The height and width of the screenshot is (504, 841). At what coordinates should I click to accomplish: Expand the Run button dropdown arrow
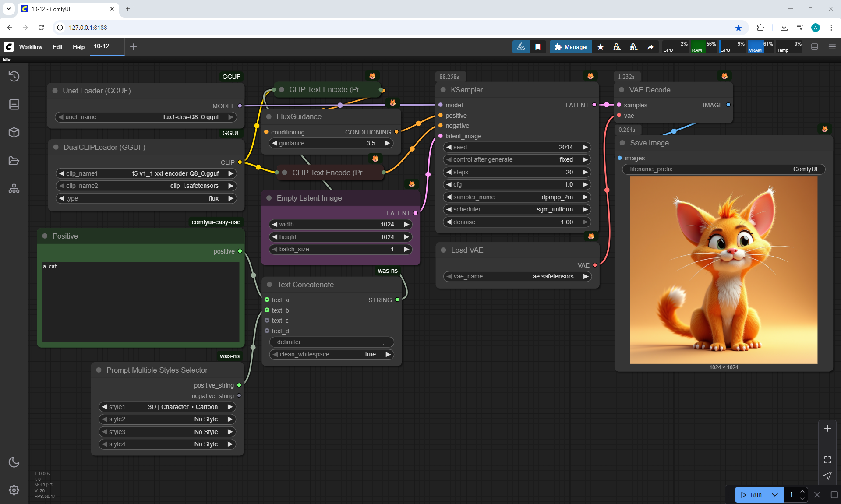pos(775,495)
